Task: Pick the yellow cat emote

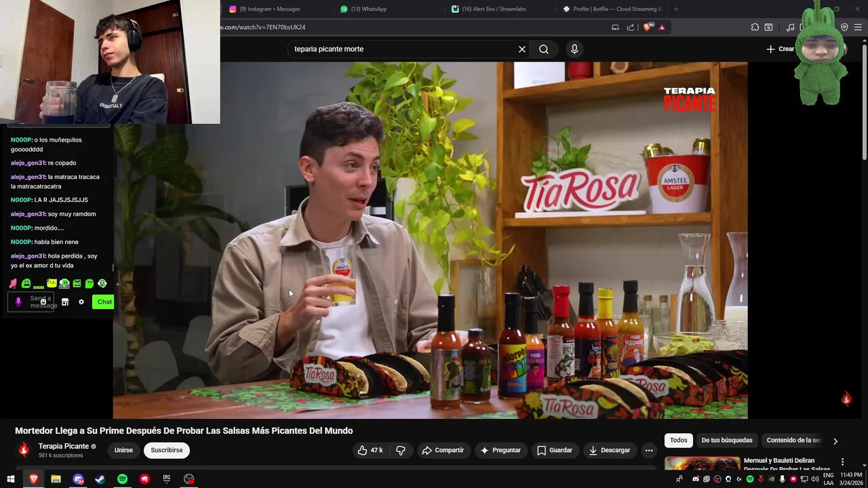Action: click(52, 283)
